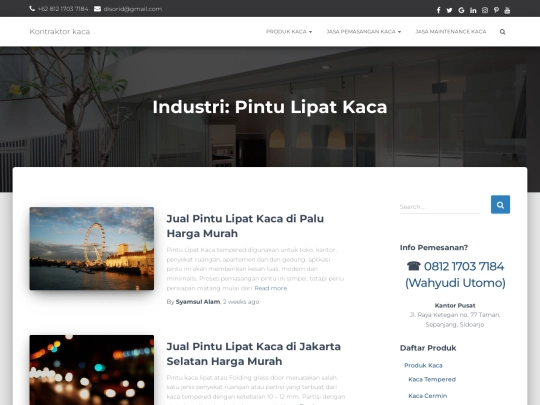Click the bokeh lights article thumbnail
The width and height of the screenshot is (540, 405).
click(x=92, y=370)
